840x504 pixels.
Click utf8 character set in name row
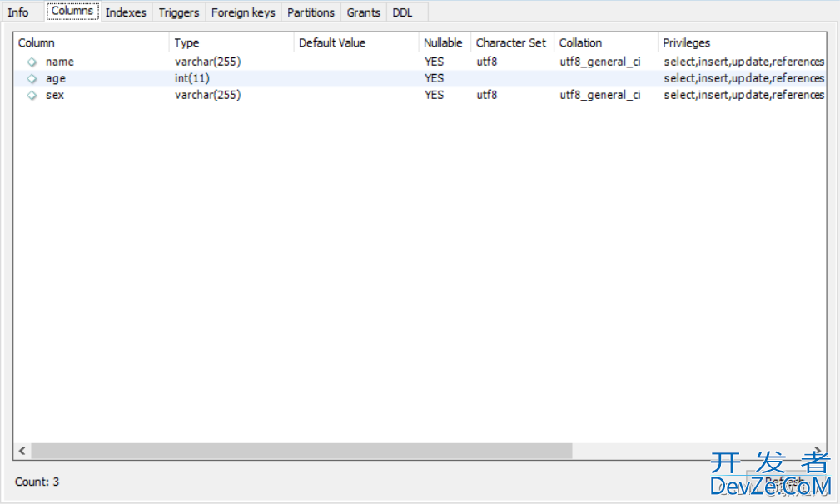[x=487, y=62]
